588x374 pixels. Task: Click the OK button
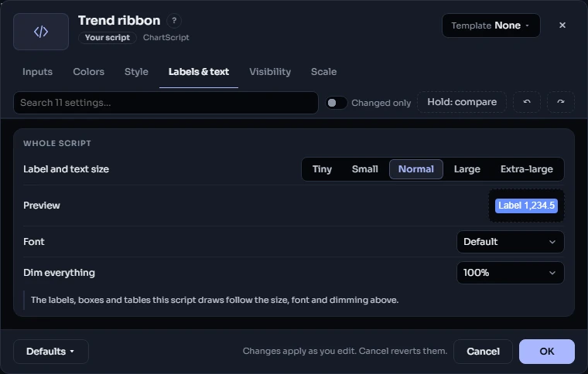(547, 352)
